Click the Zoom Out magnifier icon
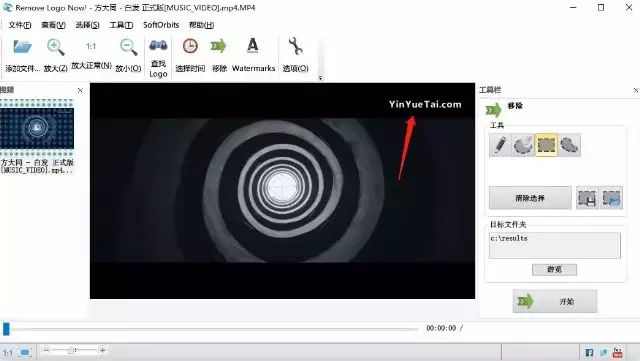 pos(129,47)
